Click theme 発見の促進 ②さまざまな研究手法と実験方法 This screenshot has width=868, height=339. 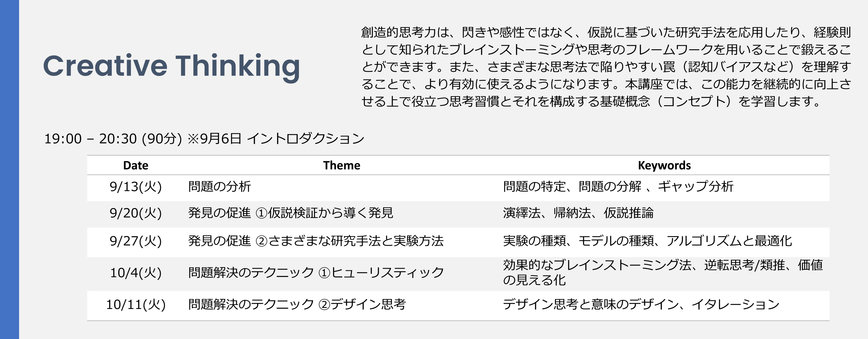[315, 241]
